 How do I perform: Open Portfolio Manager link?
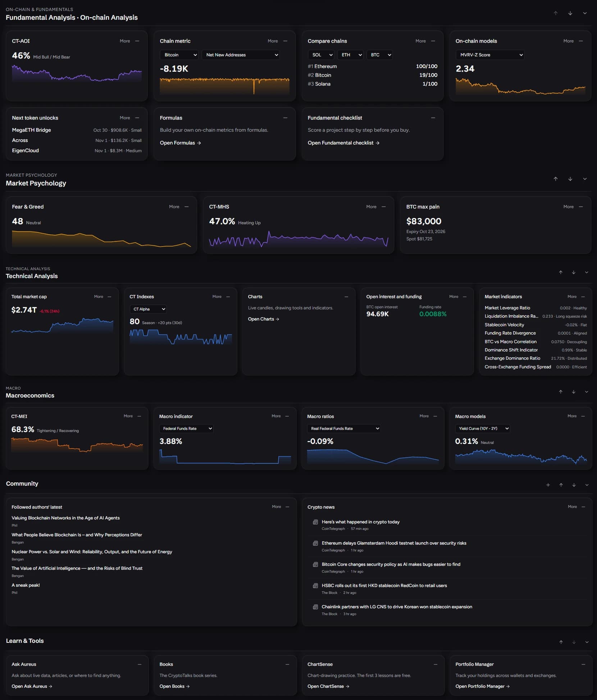pos(482,686)
